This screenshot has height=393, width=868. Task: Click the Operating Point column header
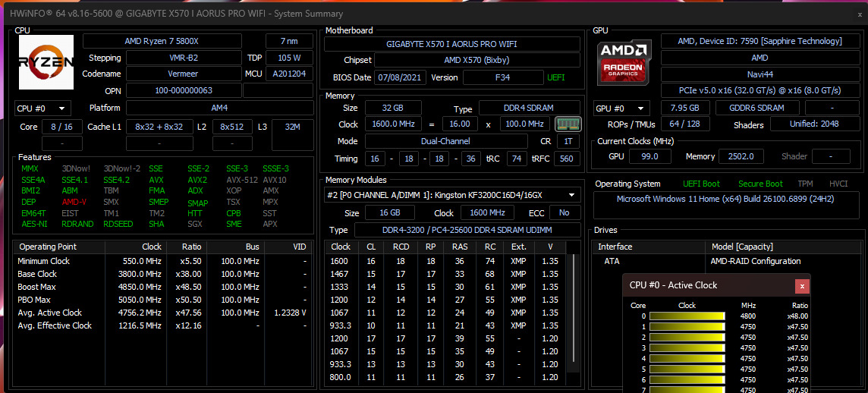tap(48, 247)
